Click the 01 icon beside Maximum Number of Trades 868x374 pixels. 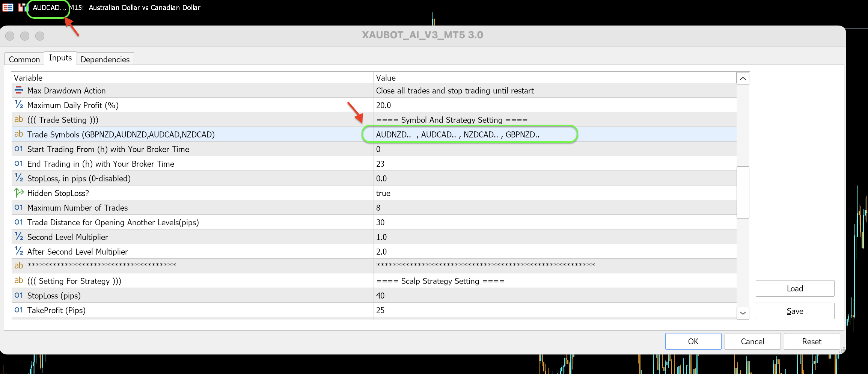(x=18, y=207)
